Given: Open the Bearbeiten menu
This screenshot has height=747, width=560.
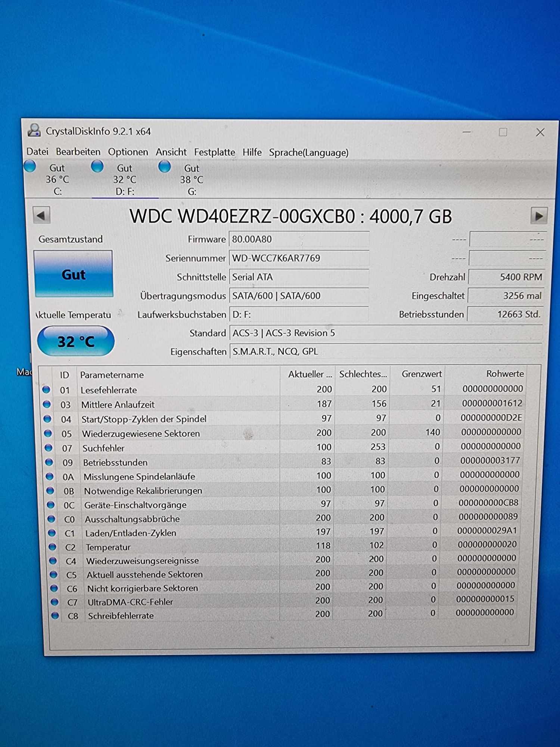Looking at the screenshot, I should click(x=78, y=152).
